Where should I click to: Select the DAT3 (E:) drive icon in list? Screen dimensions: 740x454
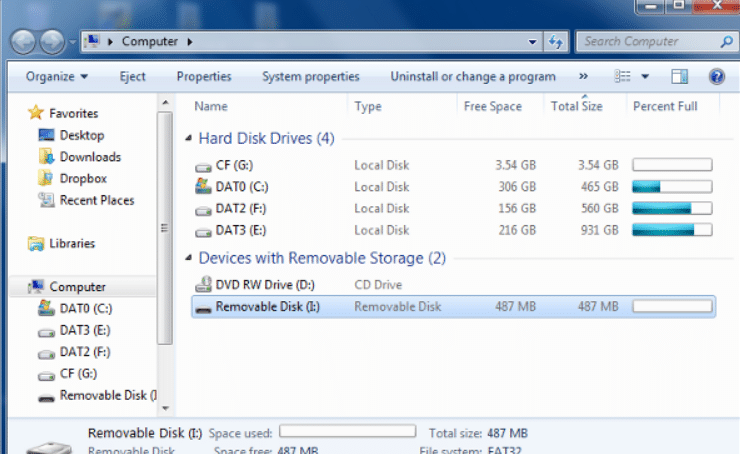(x=203, y=231)
